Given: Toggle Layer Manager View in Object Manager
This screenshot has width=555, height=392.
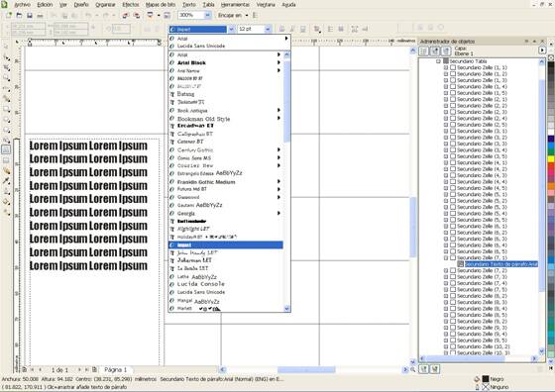Looking at the screenshot, I should pos(446,51).
